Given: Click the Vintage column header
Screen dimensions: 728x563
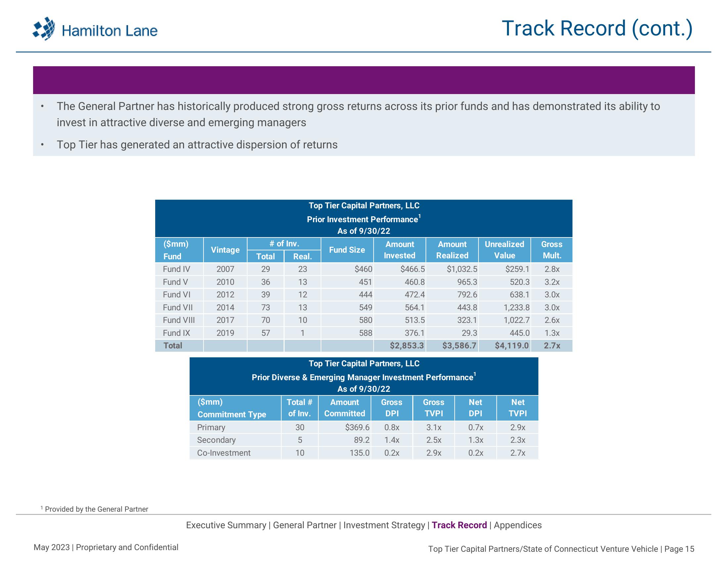Looking at the screenshot, I should (x=225, y=250).
